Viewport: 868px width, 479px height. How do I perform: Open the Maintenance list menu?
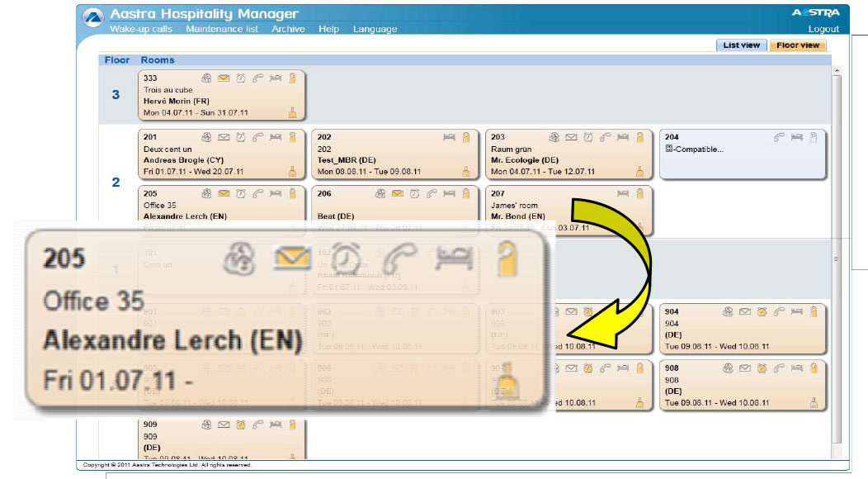click(x=222, y=29)
